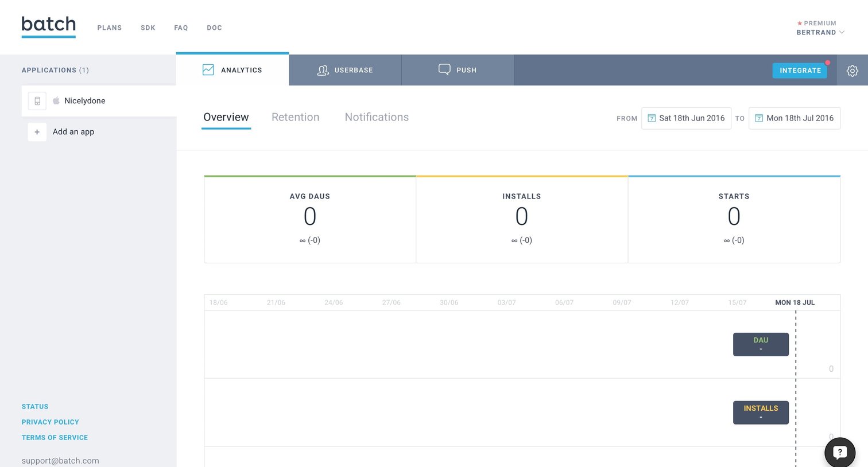Open the PLANS menu item
The height and width of the screenshot is (467, 868).
(x=110, y=28)
